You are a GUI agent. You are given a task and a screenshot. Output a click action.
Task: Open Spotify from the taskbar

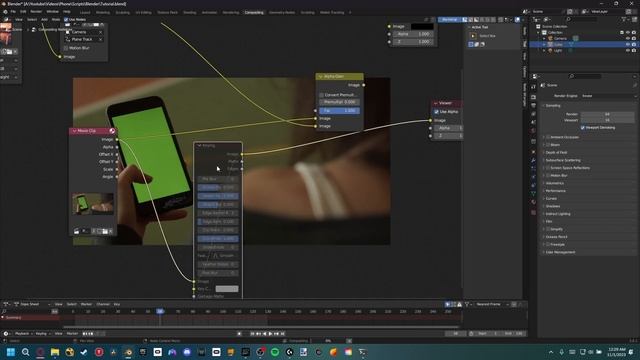(x=275, y=352)
